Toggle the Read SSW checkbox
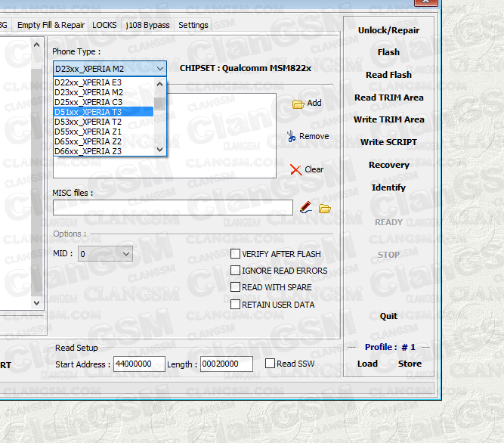The height and width of the screenshot is (443, 504). pos(270,364)
